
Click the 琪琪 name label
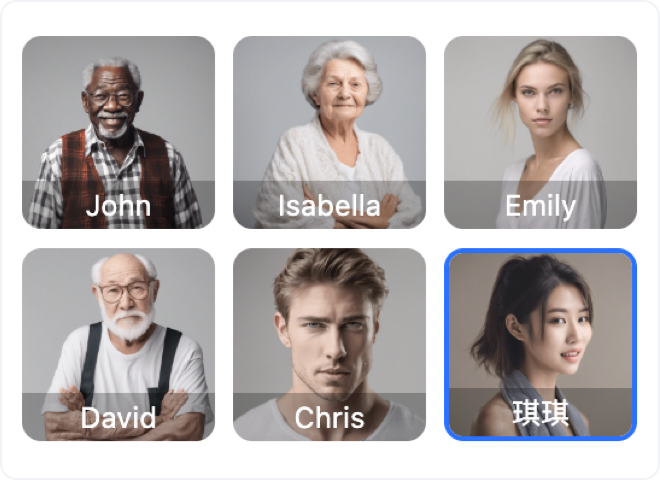(540, 413)
